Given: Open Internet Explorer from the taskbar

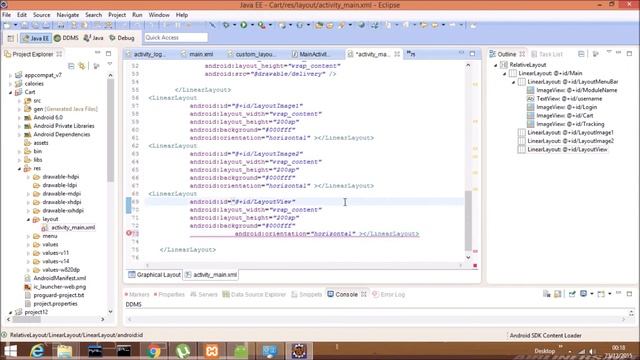Looking at the screenshot, I should tap(37, 351).
